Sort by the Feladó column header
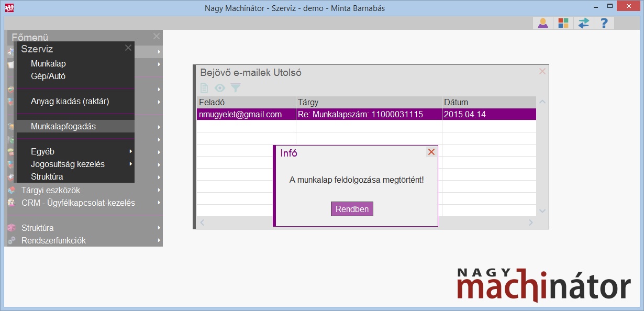Screen dimensions: 644x311 [x=246, y=102]
